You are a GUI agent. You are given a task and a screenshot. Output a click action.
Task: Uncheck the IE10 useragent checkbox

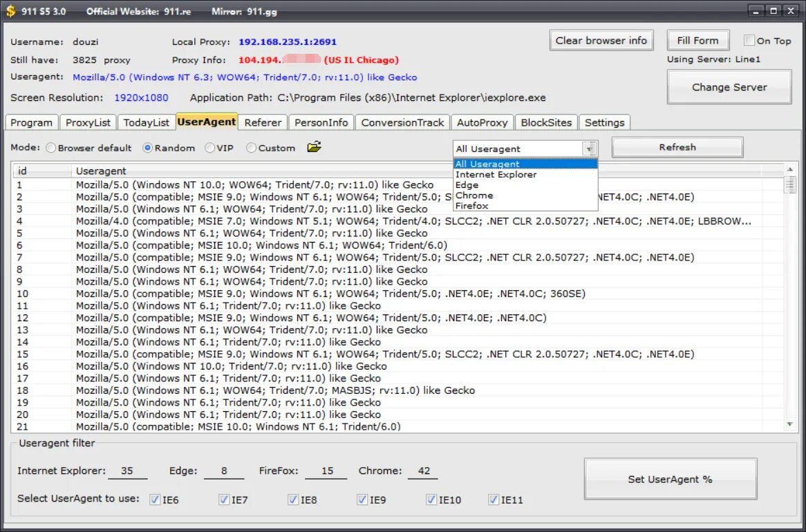431,499
